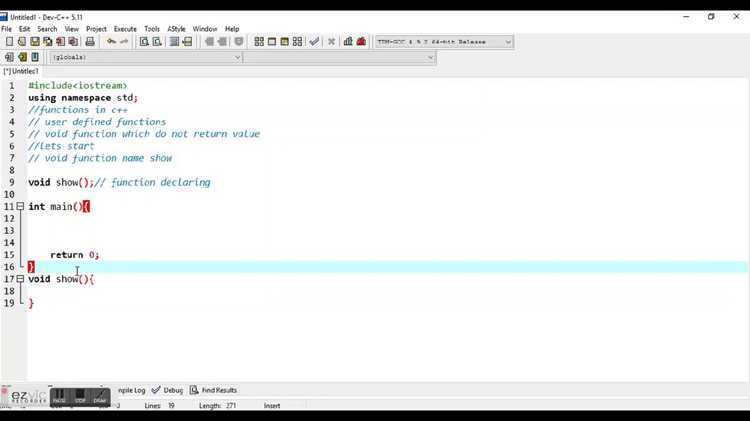Click the 'Lines: 19' status entry

coord(160,406)
